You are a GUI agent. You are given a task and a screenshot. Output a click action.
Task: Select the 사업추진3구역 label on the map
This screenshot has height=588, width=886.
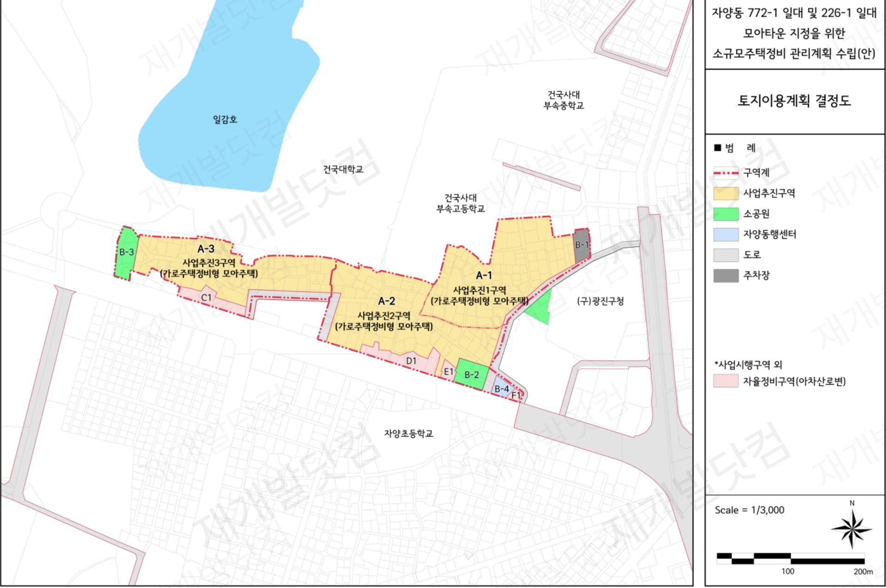click(x=209, y=263)
